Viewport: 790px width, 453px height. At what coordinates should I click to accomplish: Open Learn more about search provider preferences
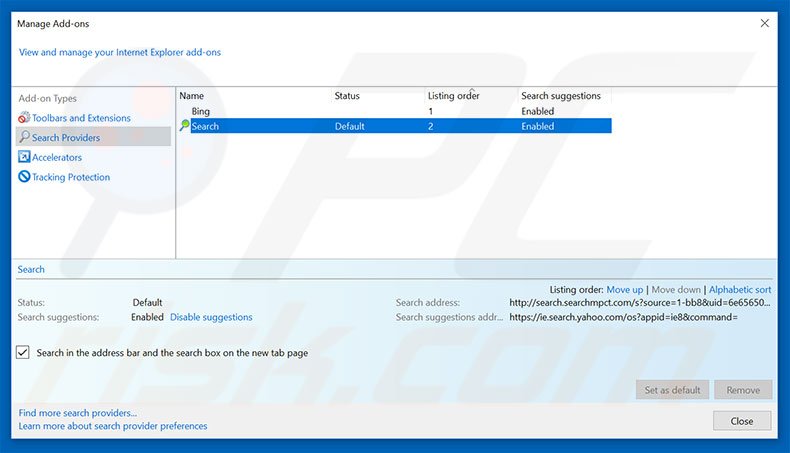pyautogui.click(x=113, y=426)
